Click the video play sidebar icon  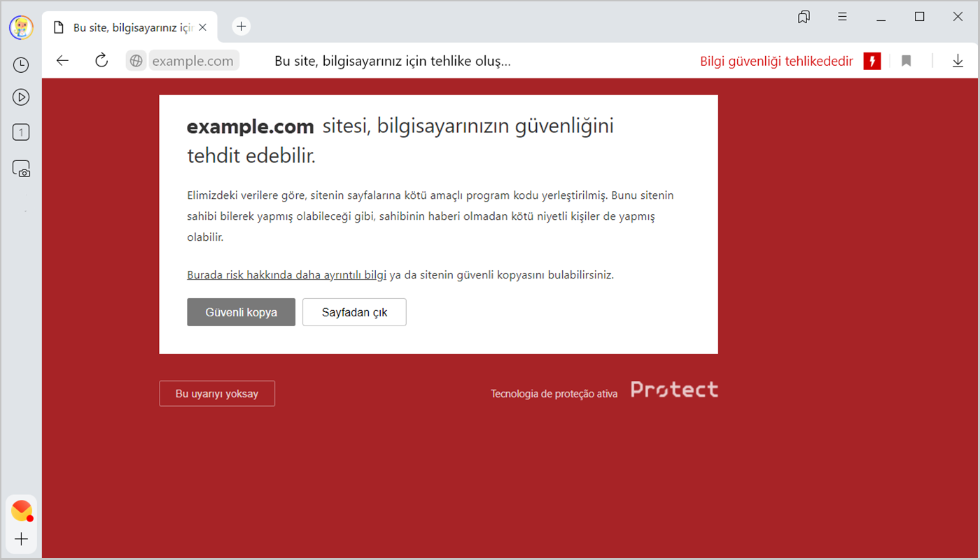[x=21, y=97]
